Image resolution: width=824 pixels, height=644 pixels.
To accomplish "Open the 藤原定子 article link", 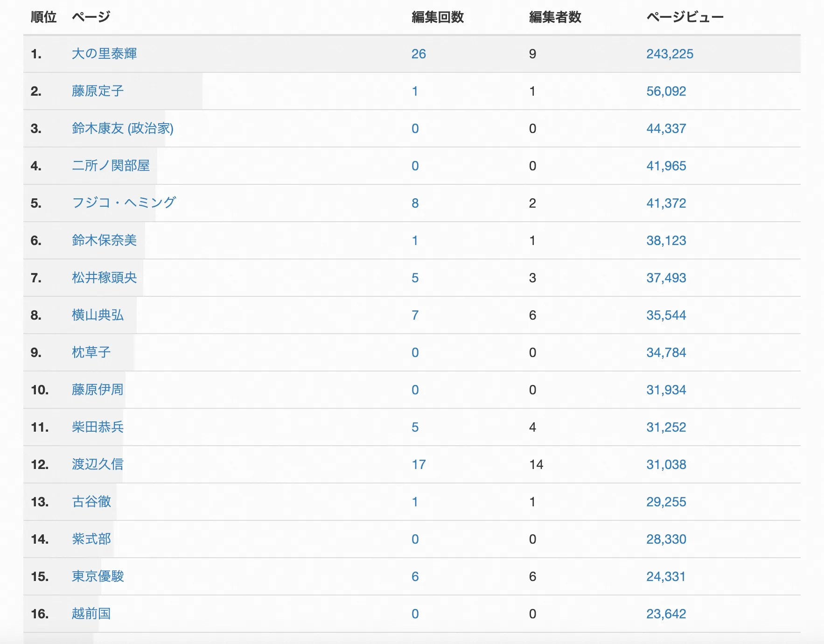I will (98, 91).
